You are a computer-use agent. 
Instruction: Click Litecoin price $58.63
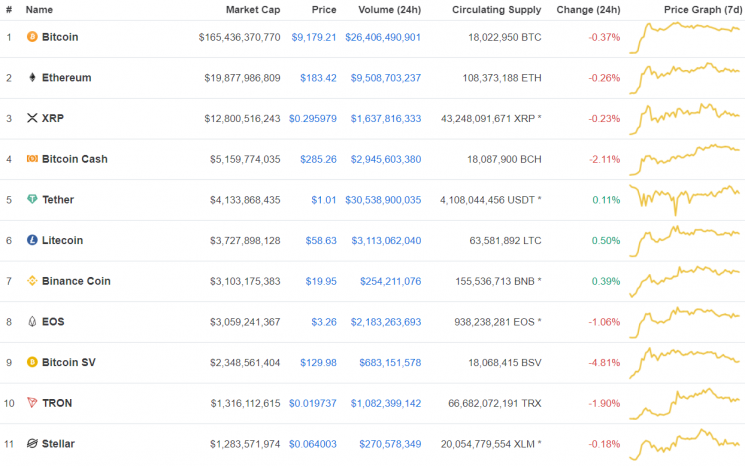pyautogui.click(x=321, y=240)
